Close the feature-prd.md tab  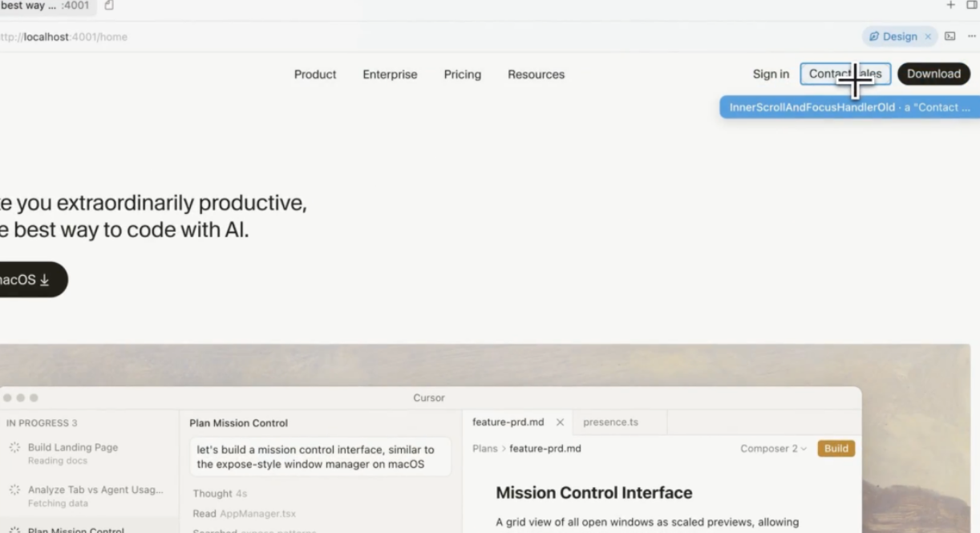click(560, 422)
